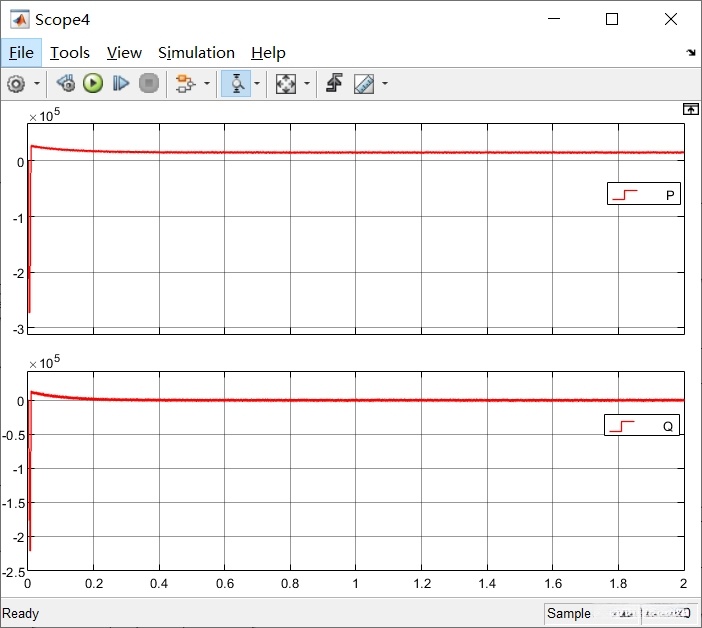This screenshot has width=702, height=628.
Task: Click the P legend entry
Action: coord(644,194)
